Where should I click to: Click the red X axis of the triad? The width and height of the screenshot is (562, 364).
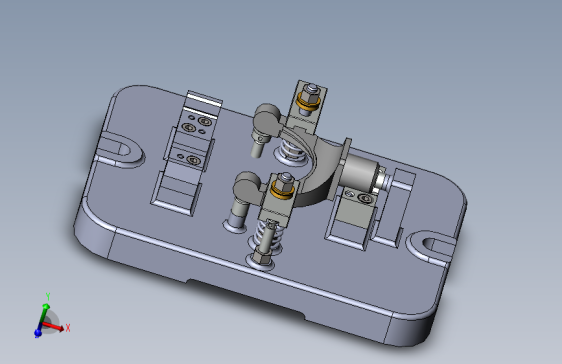[x=54, y=326]
